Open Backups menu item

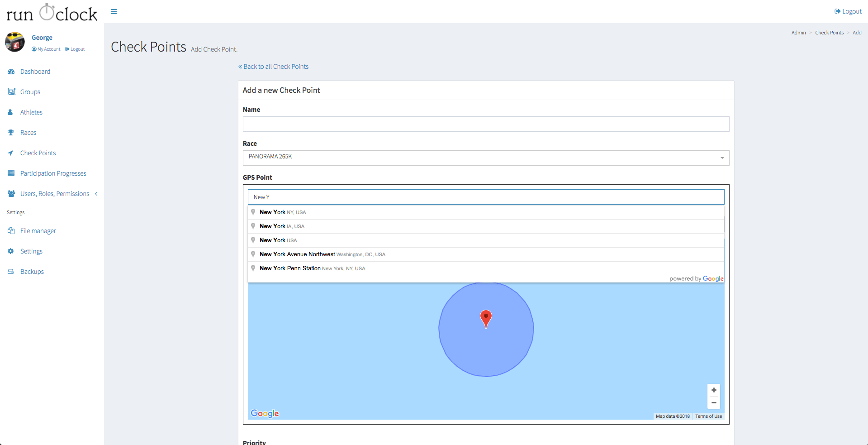(32, 272)
